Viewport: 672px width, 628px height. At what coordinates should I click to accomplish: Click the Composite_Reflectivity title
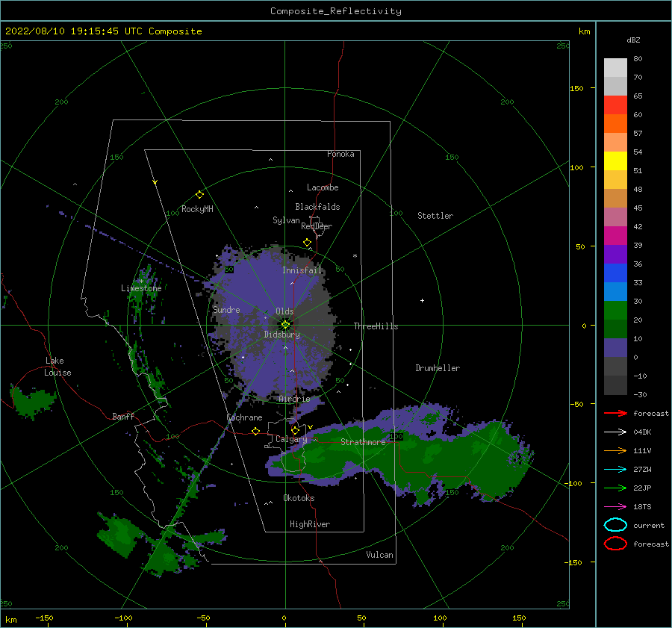pos(336,11)
